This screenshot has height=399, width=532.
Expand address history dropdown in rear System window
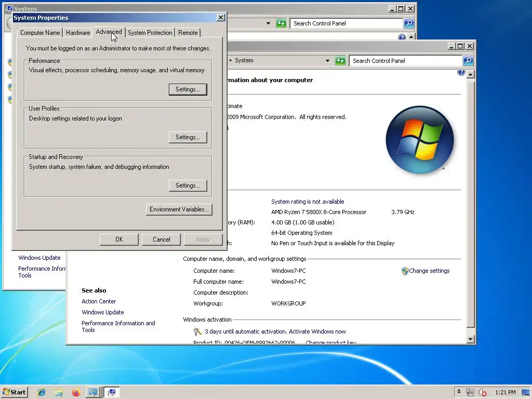point(269,23)
